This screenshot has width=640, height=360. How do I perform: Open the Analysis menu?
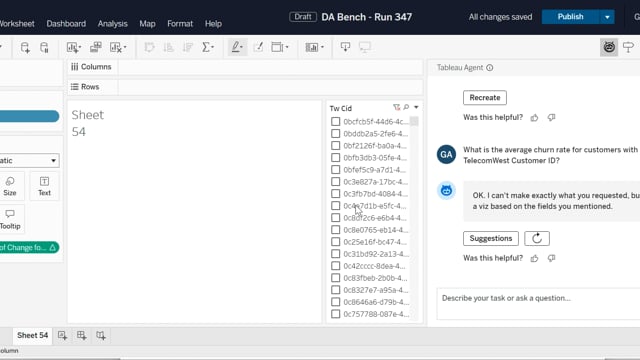(113, 24)
